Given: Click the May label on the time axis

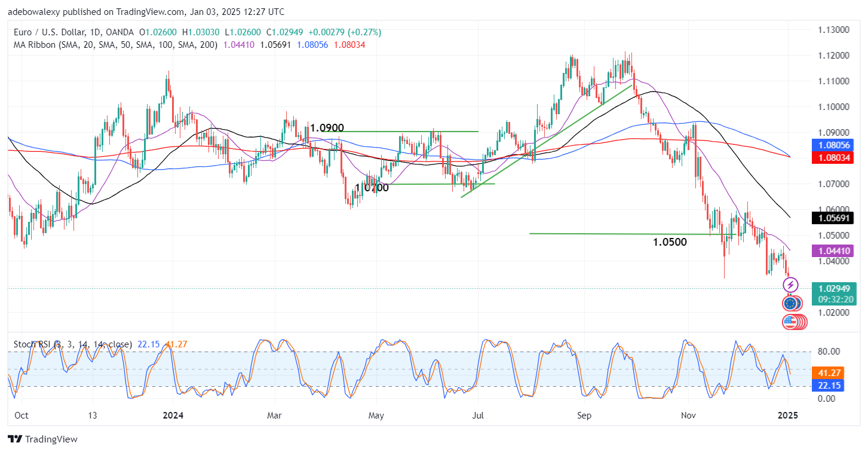Looking at the screenshot, I should (376, 415).
